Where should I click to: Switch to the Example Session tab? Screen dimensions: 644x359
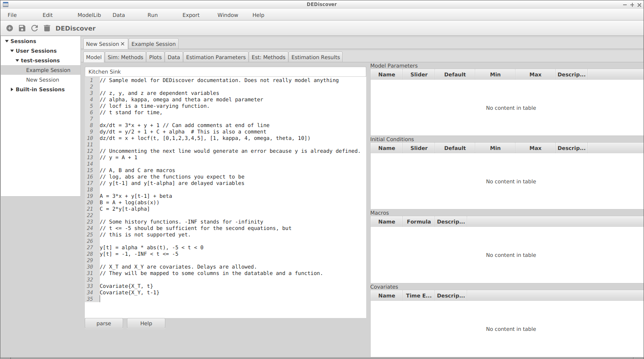[154, 44]
